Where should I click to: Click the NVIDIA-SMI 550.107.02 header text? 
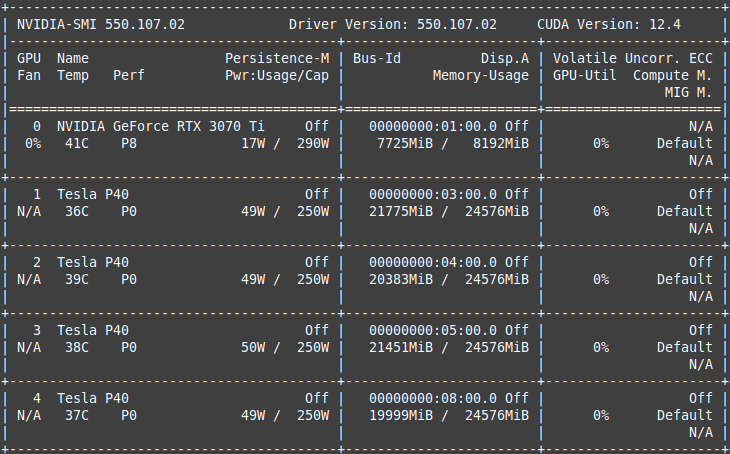pyautogui.click(x=101, y=24)
